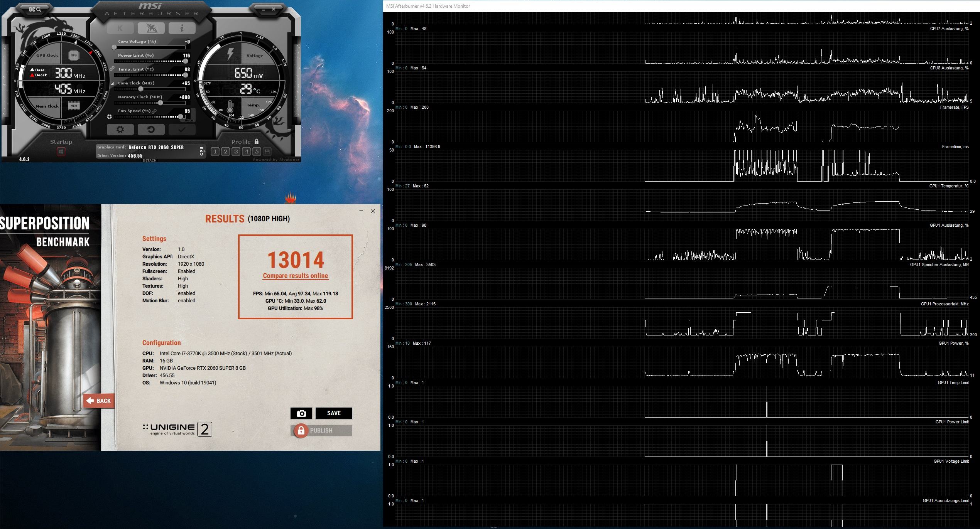
Task: Adjust the Core Voltage slider
Action: (x=150, y=47)
